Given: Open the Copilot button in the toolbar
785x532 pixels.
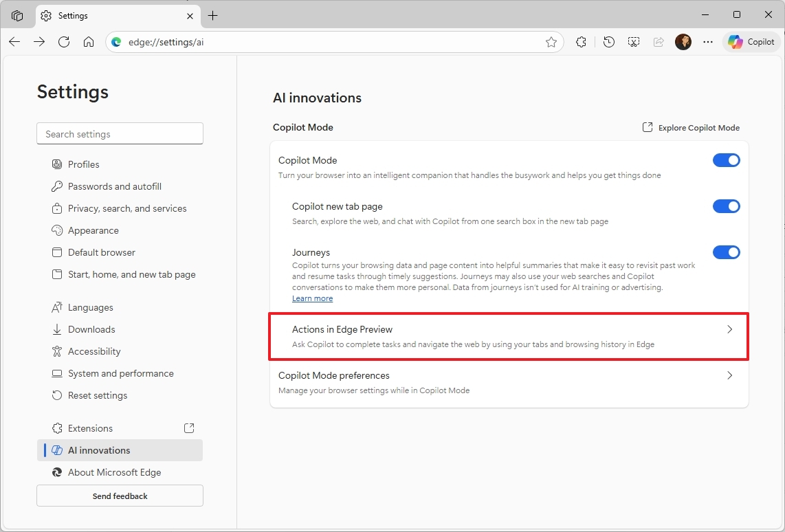Looking at the screenshot, I should (751, 42).
